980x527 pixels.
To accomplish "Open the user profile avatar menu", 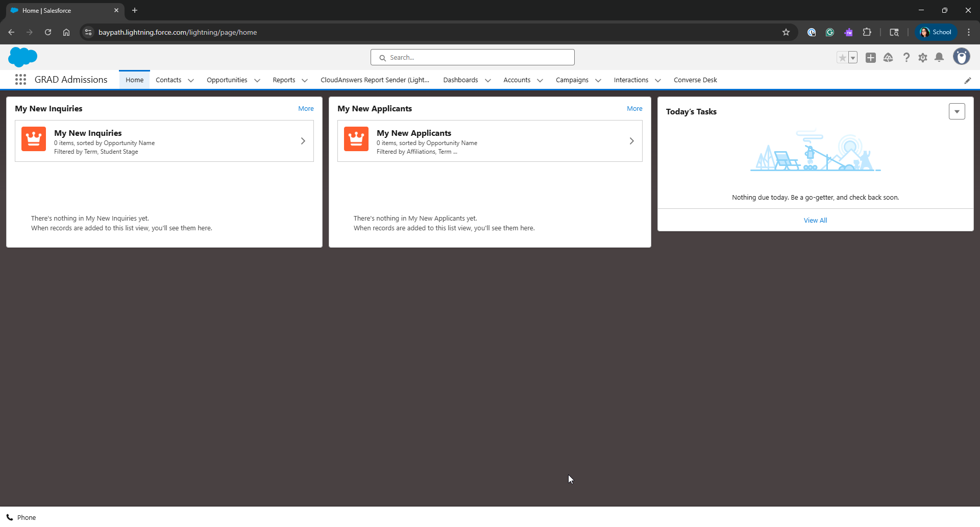I will click(x=961, y=57).
